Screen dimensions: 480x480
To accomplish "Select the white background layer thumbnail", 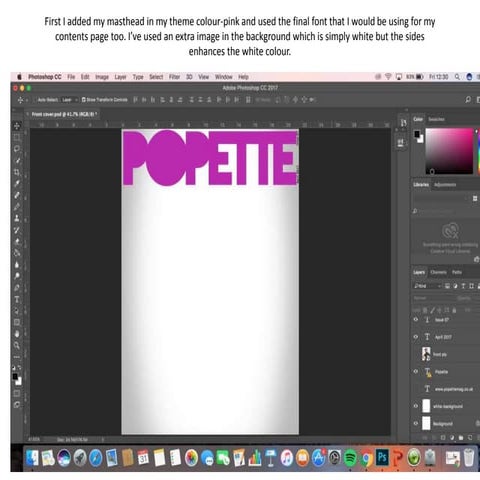I will pos(426,406).
